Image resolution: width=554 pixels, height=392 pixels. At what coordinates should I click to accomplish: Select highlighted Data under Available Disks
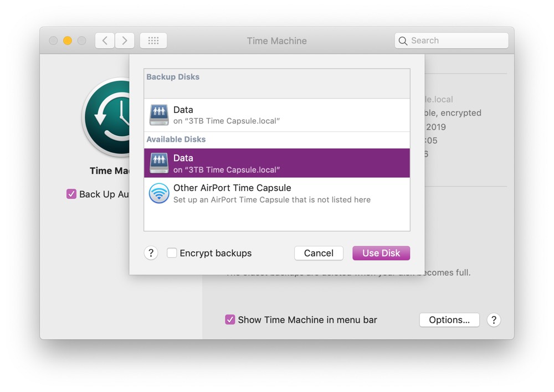point(277,163)
